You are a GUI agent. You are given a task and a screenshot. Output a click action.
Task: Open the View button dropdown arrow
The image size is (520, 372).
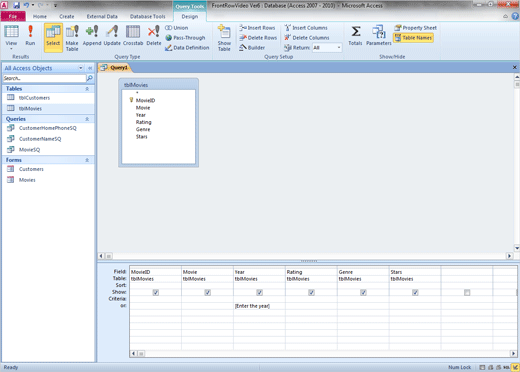[x=11, y=49]
